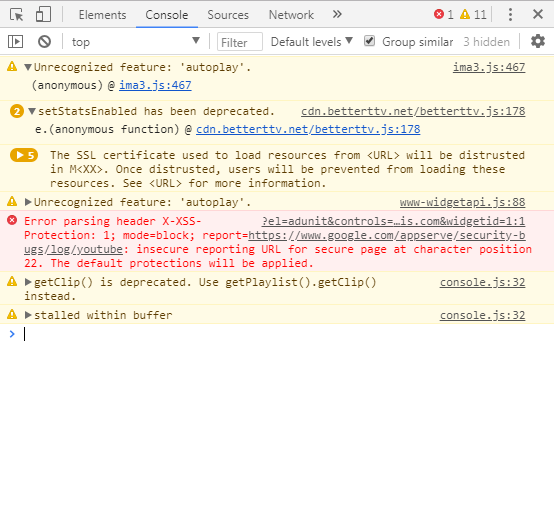Screen dimensions: 554x511
Task: Activate the inspect element picker icon
Action: point(16,15)
